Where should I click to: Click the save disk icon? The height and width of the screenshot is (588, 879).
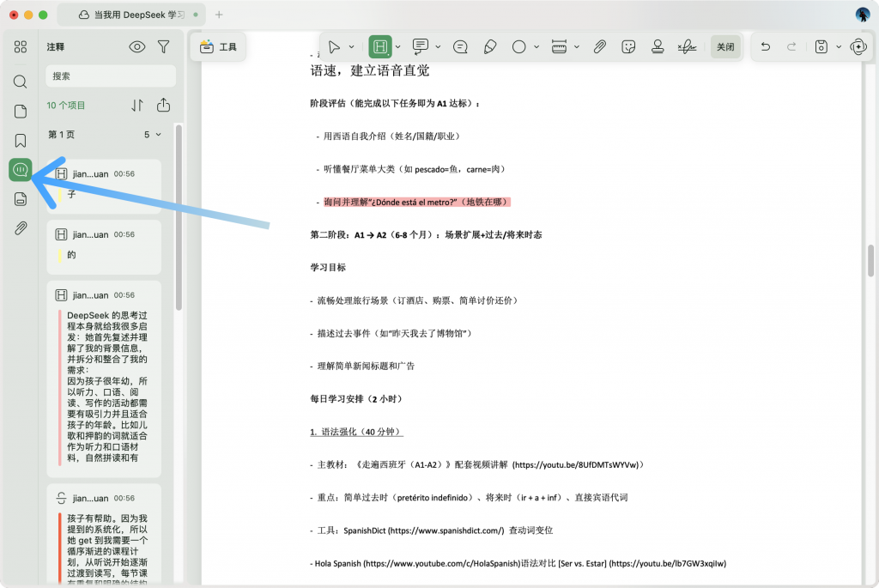(821, 46)
